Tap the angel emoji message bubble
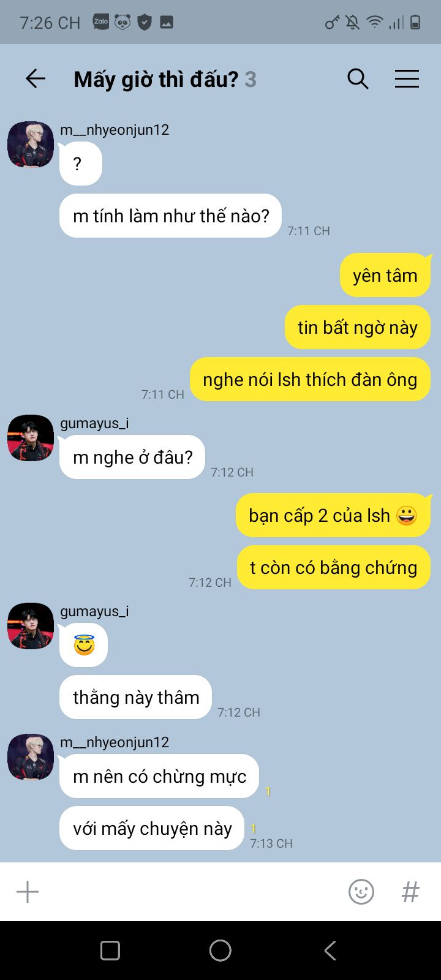 coord(83,645)
